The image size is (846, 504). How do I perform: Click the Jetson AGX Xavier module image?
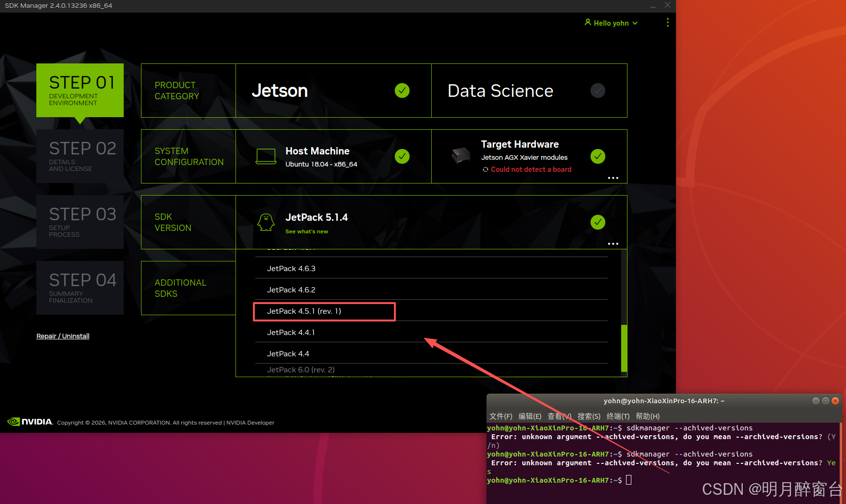pyautogui.click(x=461, y=156)
